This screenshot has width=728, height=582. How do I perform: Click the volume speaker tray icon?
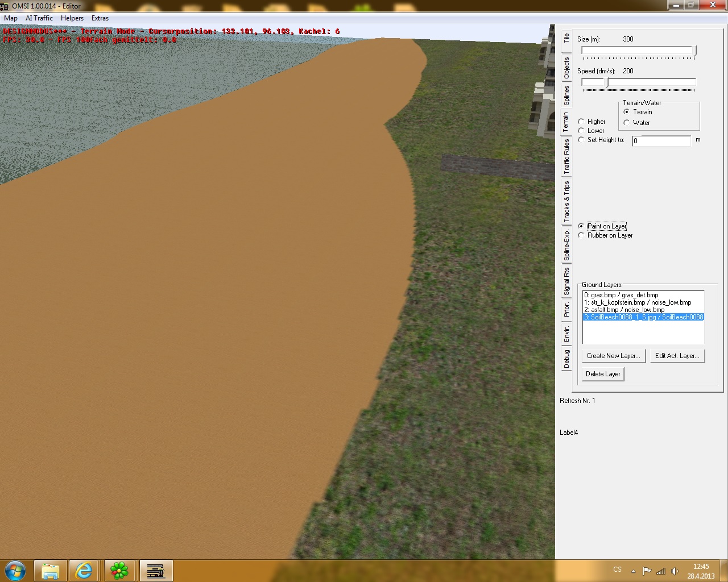(675, 571)
